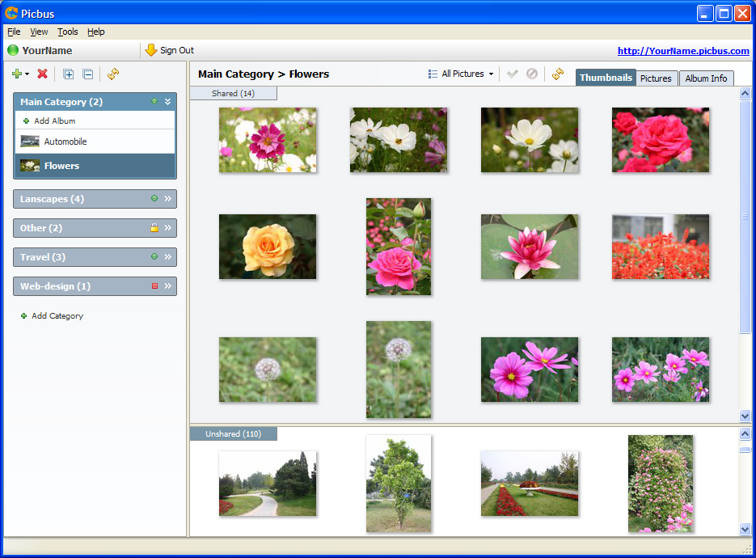756x558 pixels.
Task: Click the Sign Out button
Action: pos(170,50)
